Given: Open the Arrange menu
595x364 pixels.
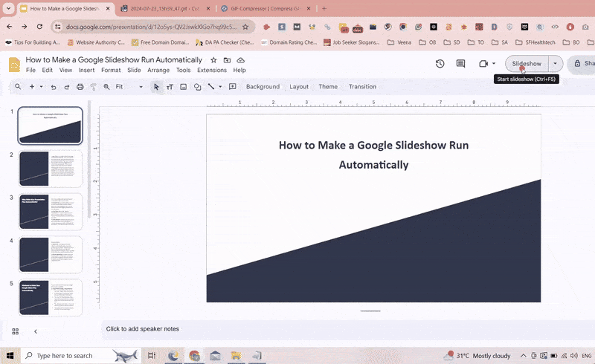Looking at the screenshot, I should point(158,70).
